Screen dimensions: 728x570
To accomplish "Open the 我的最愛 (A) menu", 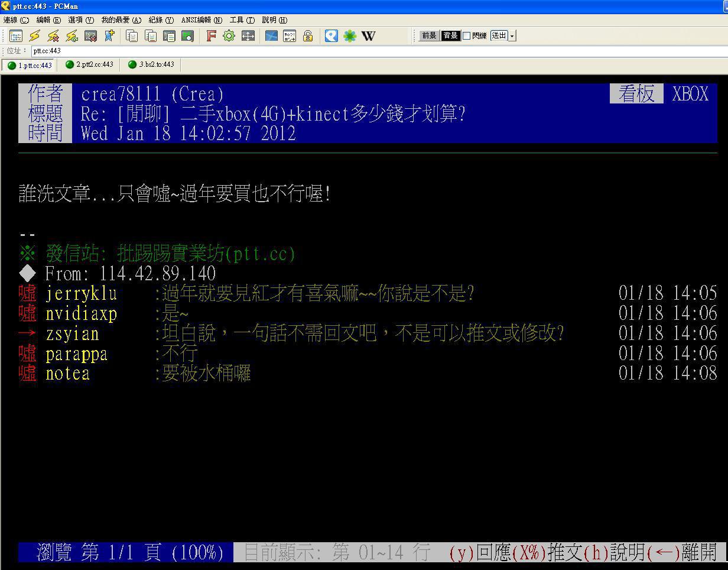I will [121, 20].
